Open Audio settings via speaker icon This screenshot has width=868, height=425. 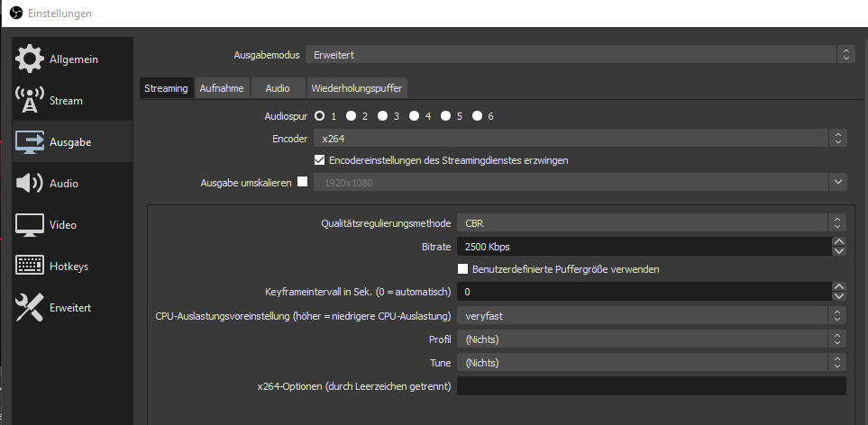click(30, 184)
